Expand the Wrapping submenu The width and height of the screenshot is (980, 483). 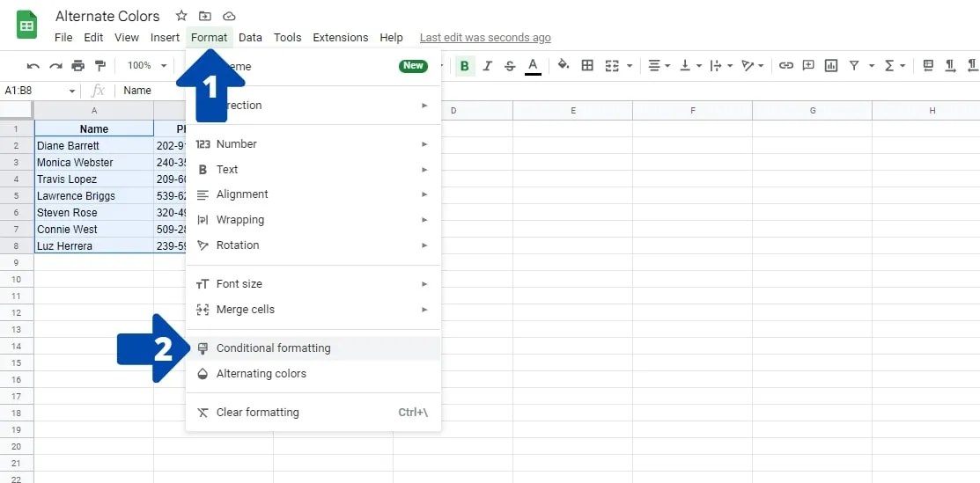click(313, 220)
